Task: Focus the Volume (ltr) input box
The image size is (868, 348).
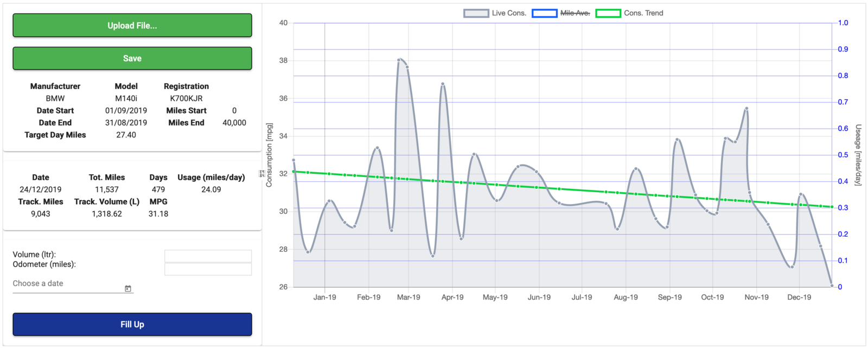Action: pos(208,256)
